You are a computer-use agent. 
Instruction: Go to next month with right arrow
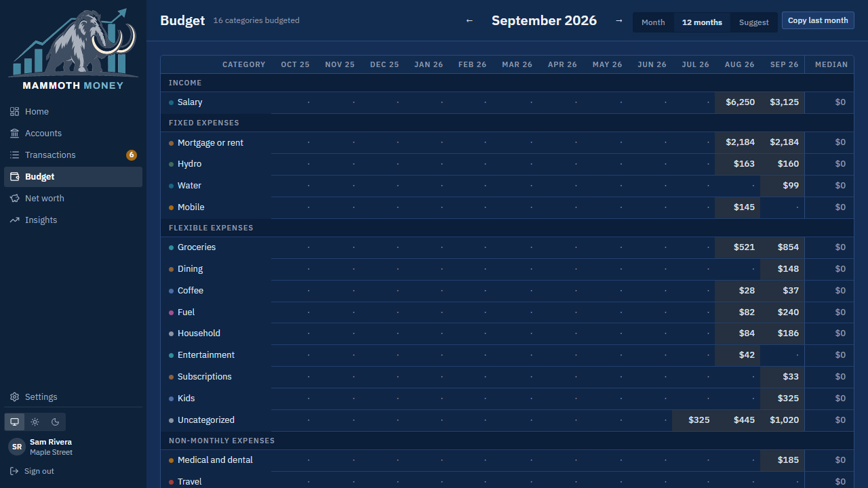[x=618, y=21]
